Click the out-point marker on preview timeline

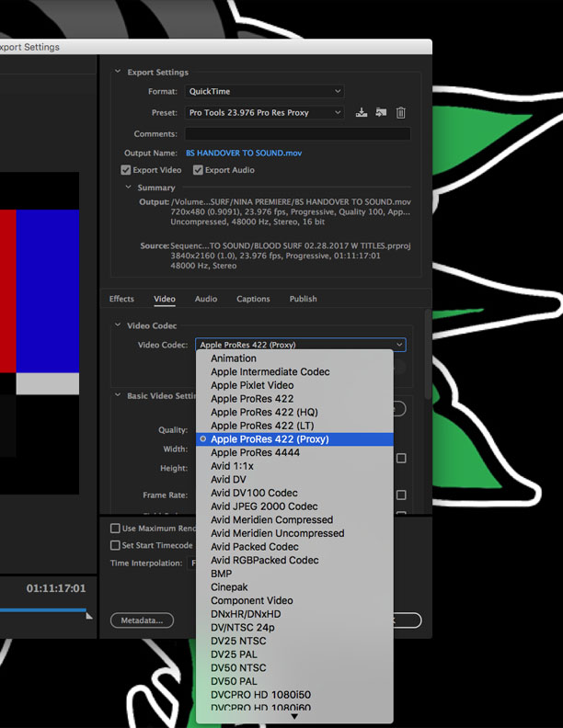coord(89,616)
